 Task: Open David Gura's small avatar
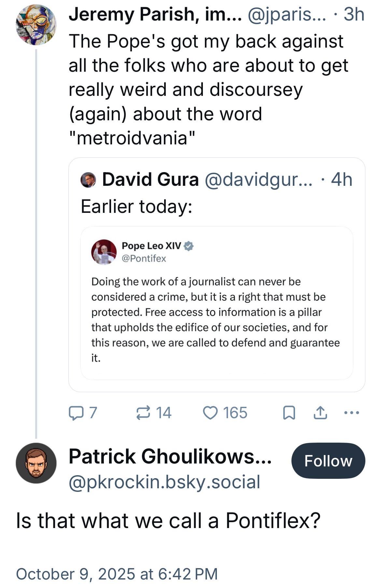(x=88, y=180)
